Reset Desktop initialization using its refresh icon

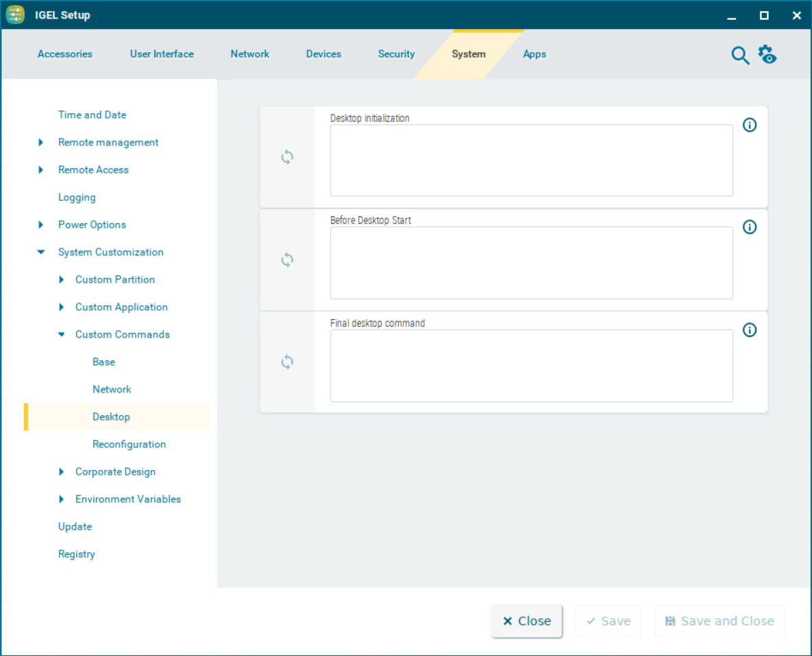click(x=287, y=157)
